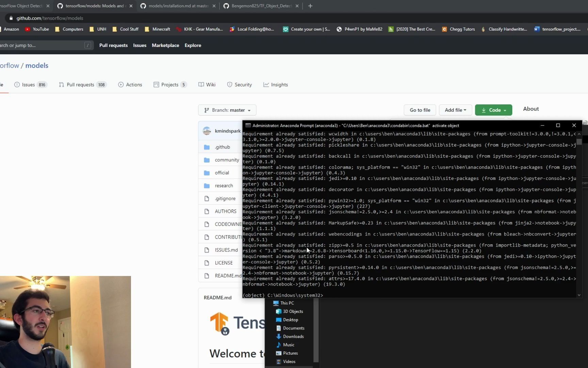
Task: Open the .gitignore file
Action: click(x=225, y=198)
